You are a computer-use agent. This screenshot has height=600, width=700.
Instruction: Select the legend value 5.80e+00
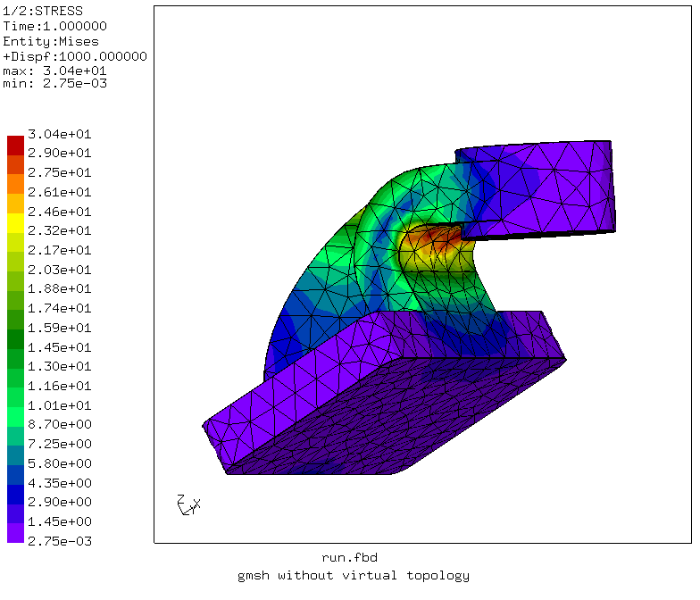(59, 463)
